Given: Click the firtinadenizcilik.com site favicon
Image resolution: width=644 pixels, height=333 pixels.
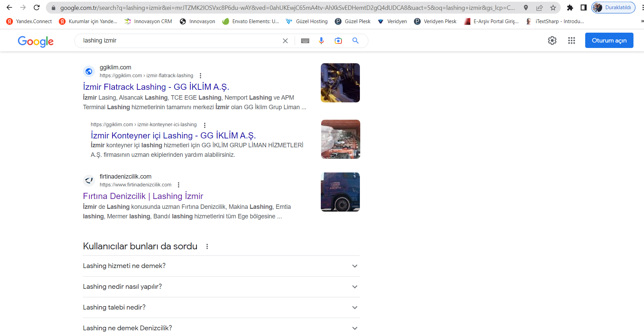Looking at the screenshot, I should point(89,181).
